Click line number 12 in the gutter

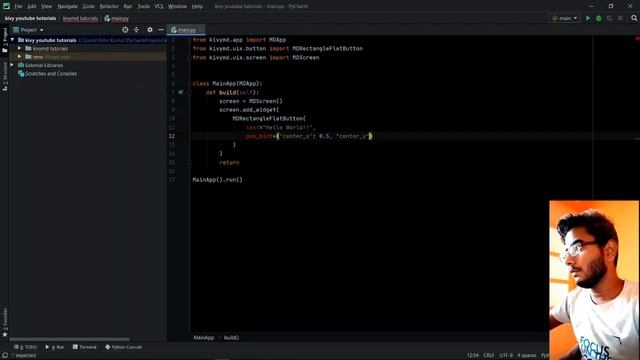click(x=172, y=136)
